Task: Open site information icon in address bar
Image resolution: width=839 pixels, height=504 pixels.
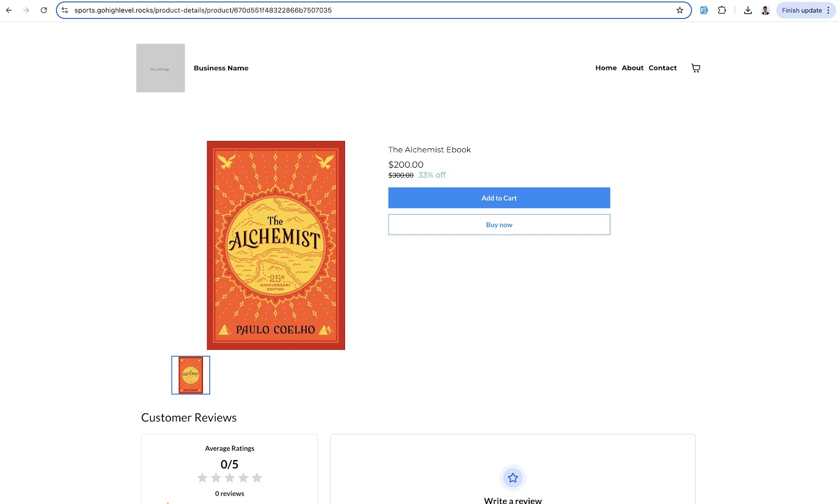Action: [x=65, y=10]
